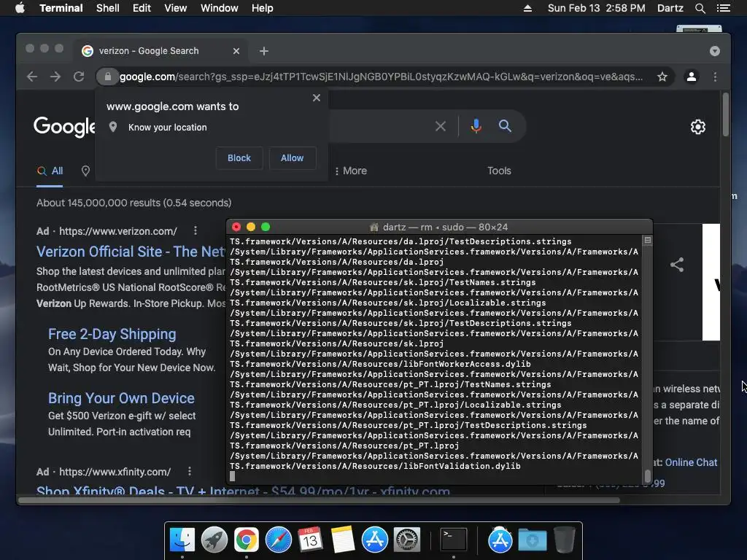
Task: Open the Window menu
Action: tap(219, 8)
